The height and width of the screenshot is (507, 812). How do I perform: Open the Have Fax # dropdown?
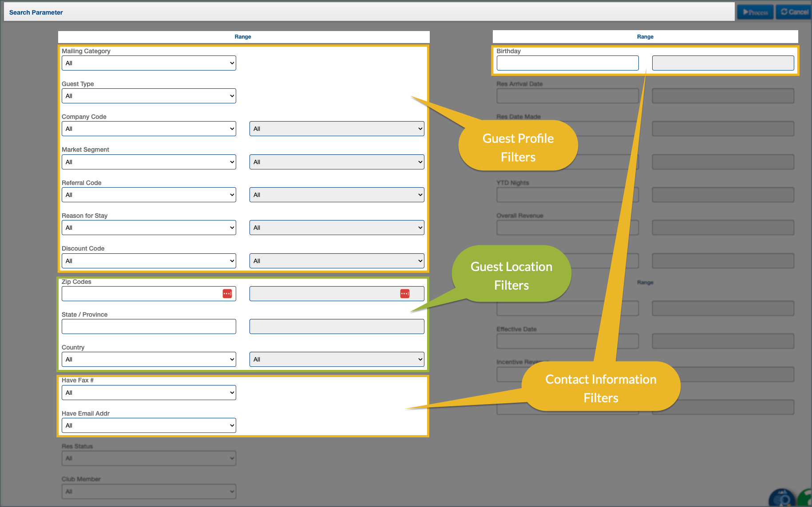pyautogui.click(x=149, y=393)
